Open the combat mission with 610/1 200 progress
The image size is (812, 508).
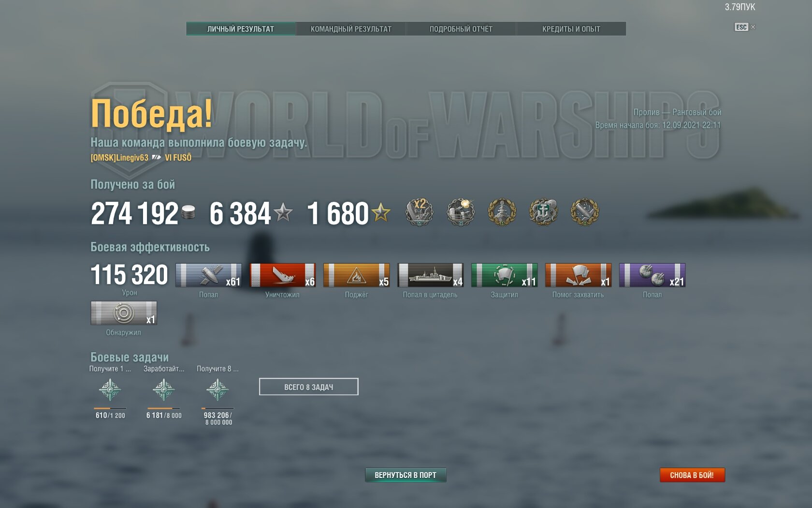tap(110, 389)
